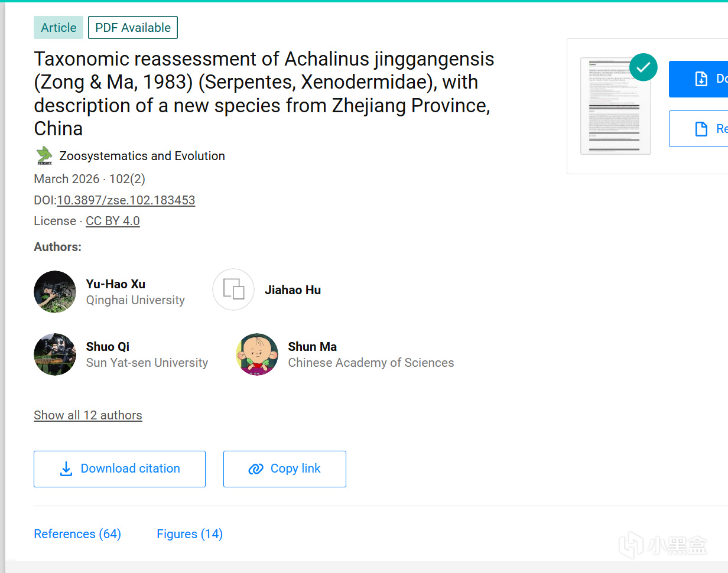Viewport: 728px width, 573px height.
Task: Click the Pensoft journal logo icon
Action: pyautogui.click(x=44, y=156)
